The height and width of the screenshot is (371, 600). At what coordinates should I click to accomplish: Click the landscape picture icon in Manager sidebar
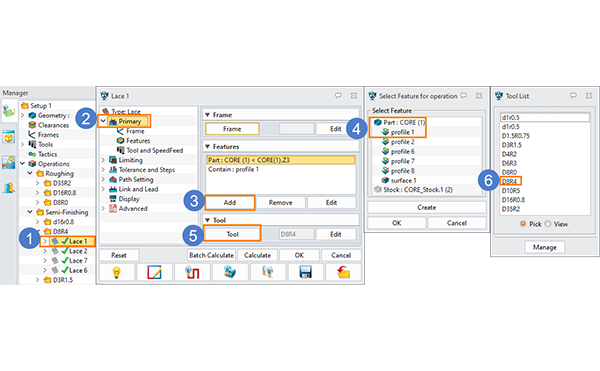[8, 162]
